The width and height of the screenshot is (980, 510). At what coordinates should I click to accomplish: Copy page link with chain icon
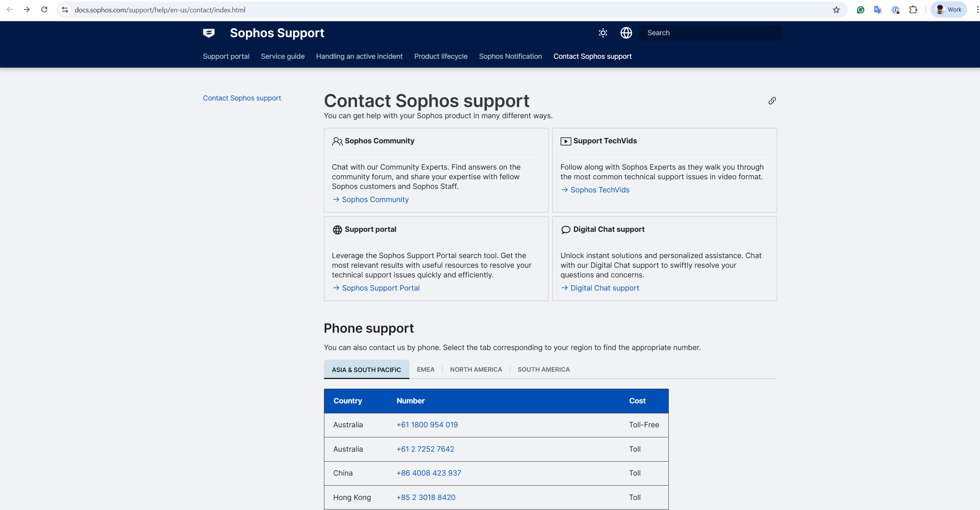772,101
